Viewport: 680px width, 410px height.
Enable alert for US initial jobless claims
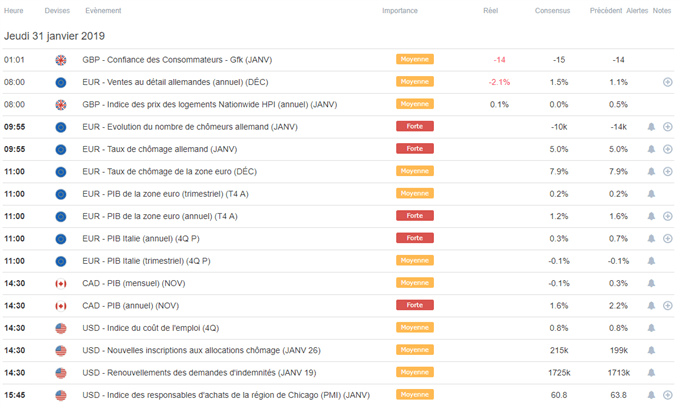click(651, 350)
